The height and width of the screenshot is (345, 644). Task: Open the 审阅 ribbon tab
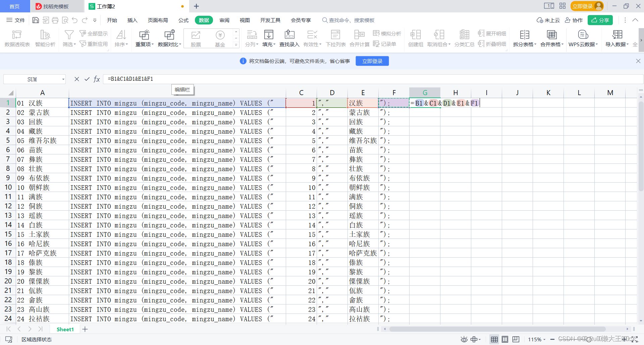(224, 20)
